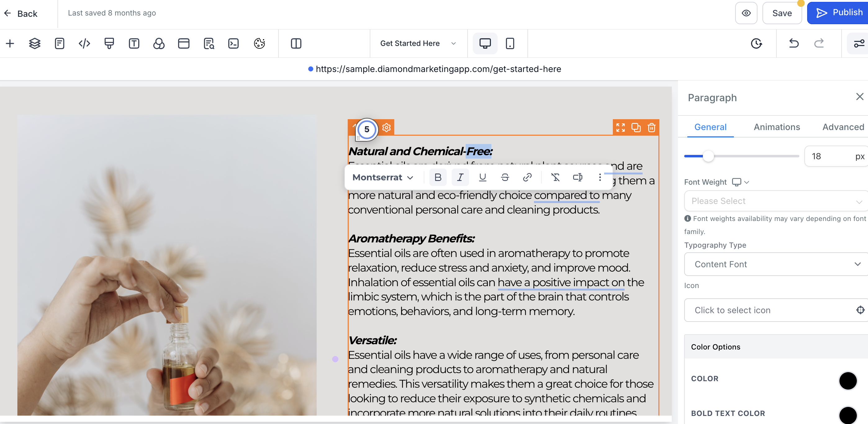This screenshot has height=424, width=868.
Task: Open the custom code icon
Action: tap(84, 43)
